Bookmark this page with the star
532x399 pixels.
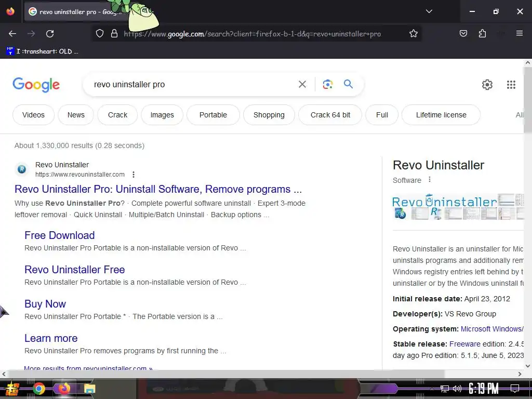[413, 34]
